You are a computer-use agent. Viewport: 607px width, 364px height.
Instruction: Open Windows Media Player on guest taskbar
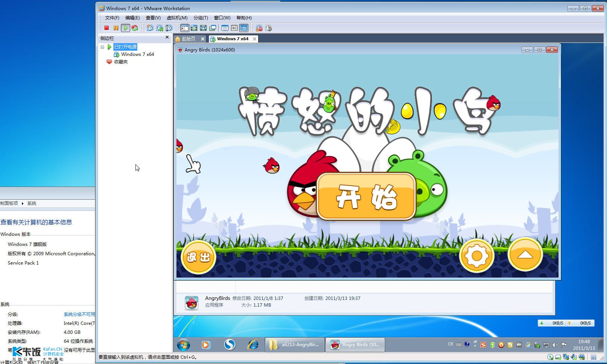pyautogui.click(x=206, y=345)
